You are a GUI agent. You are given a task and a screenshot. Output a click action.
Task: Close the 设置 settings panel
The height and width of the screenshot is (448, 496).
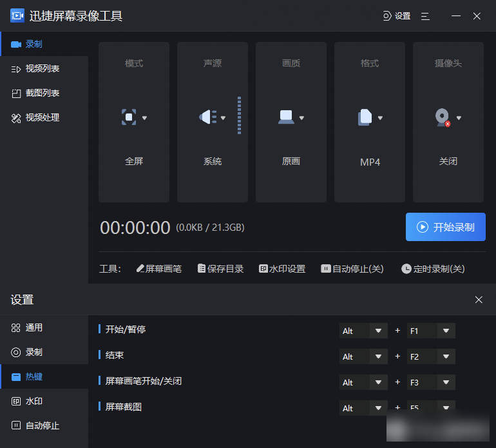tap(479, 300)
